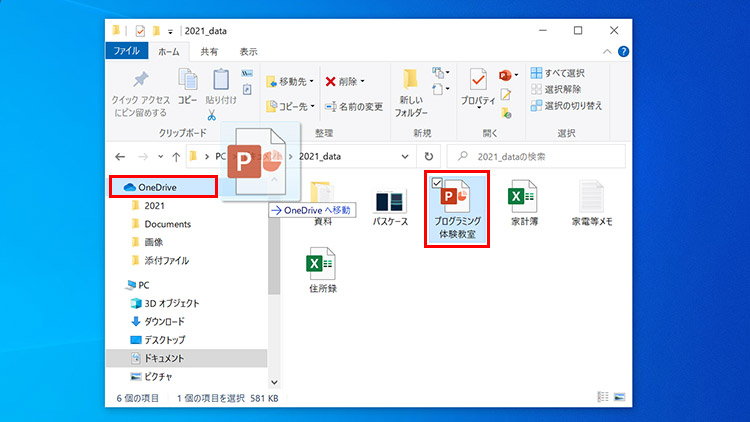Viewport: 750px width, 422px height.
Task: Go up one folder level
Action: pyautogui.click(x=176, y=157)
